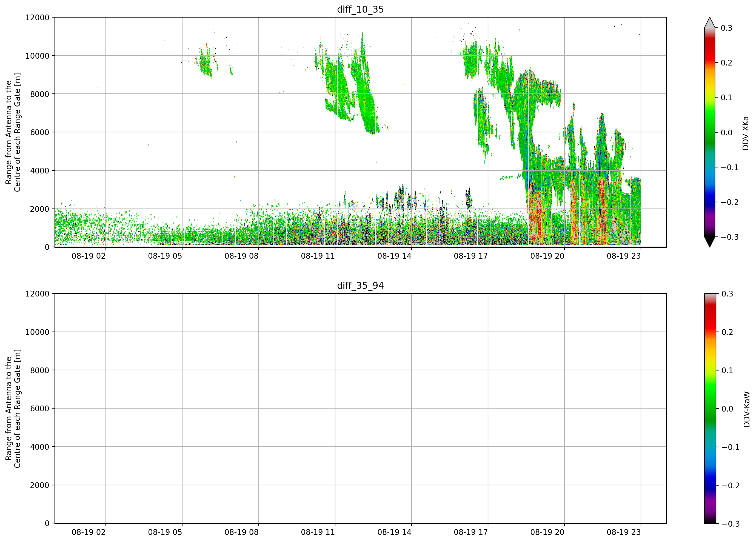Click the diff_10_35 plot title
Viewport: 756px width, 542px height.
pyautogui.click(x=360, y=9)
